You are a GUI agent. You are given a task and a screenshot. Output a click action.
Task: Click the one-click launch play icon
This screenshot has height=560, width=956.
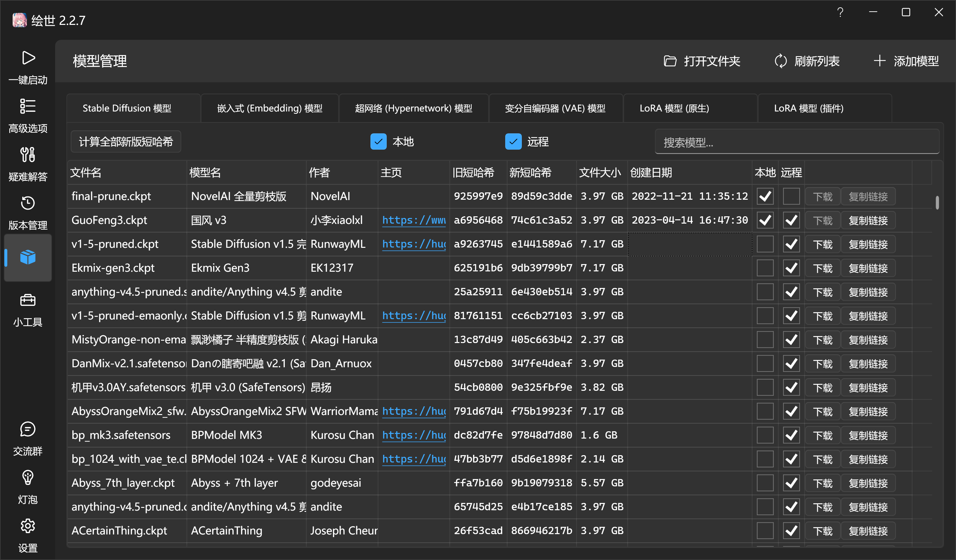28,58
